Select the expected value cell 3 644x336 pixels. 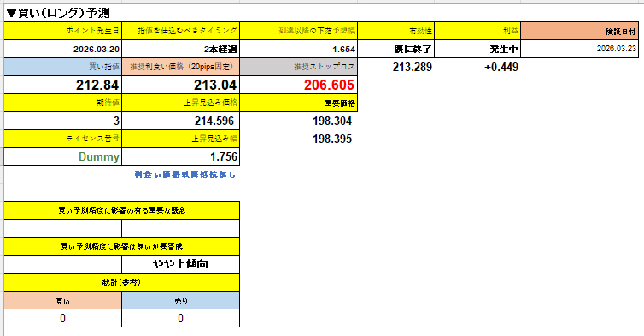63,121
